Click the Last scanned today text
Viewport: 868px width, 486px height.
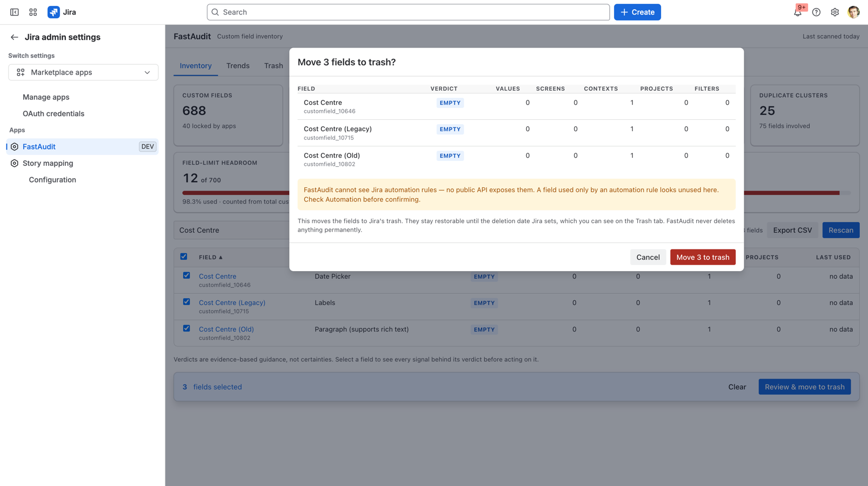click(x=831, y=37)
